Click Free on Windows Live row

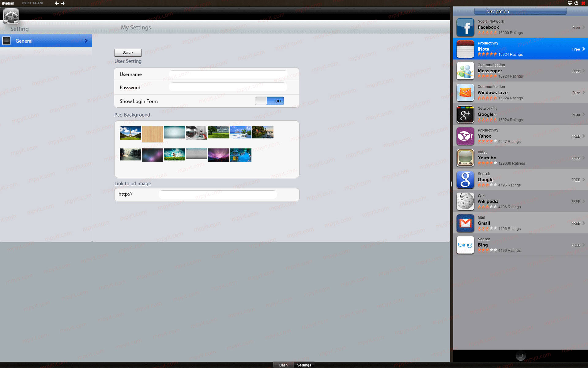(x=576, y=93)
